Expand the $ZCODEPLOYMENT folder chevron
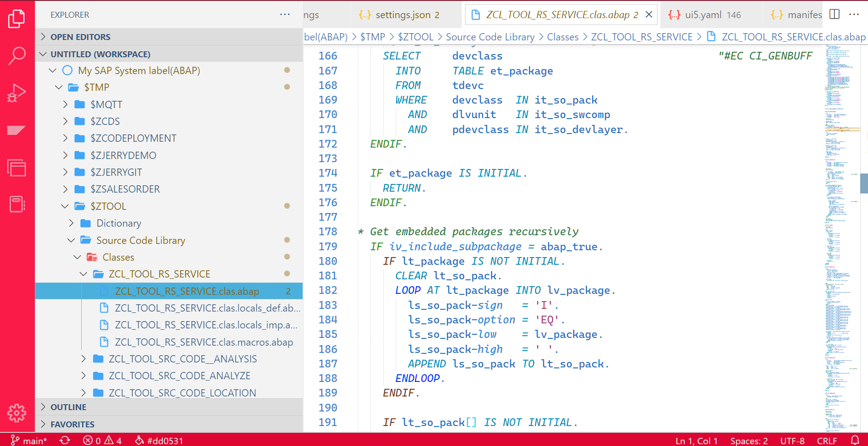 (65, 138)
